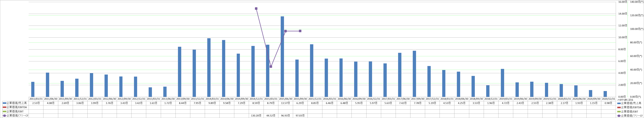Click the 8.44倍 table cell
The width and height of the screenshot is (644, 118).
(183, 103)
